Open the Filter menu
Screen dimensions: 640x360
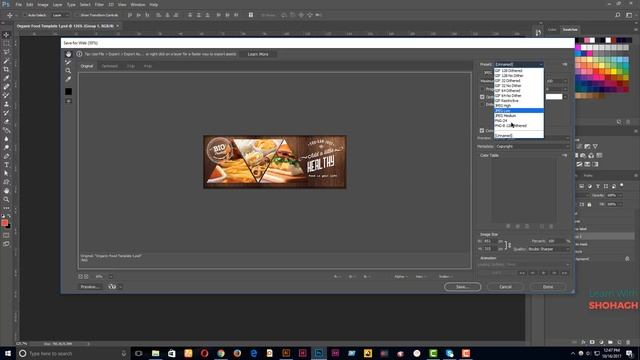(99, 4)
